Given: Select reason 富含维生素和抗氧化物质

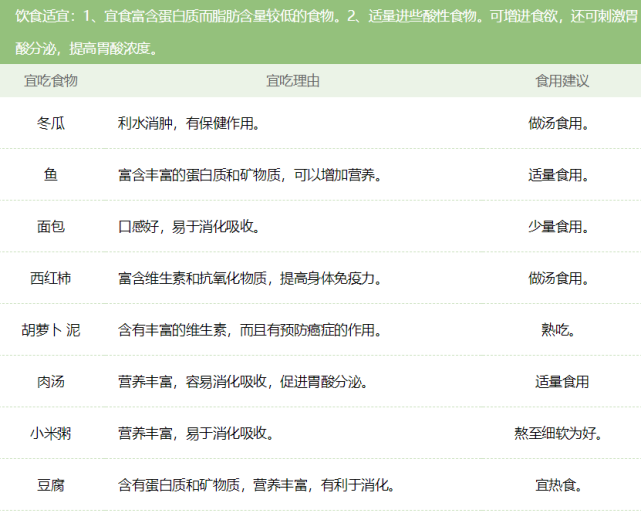Looking at the screenshot, I should coord(250,278).
